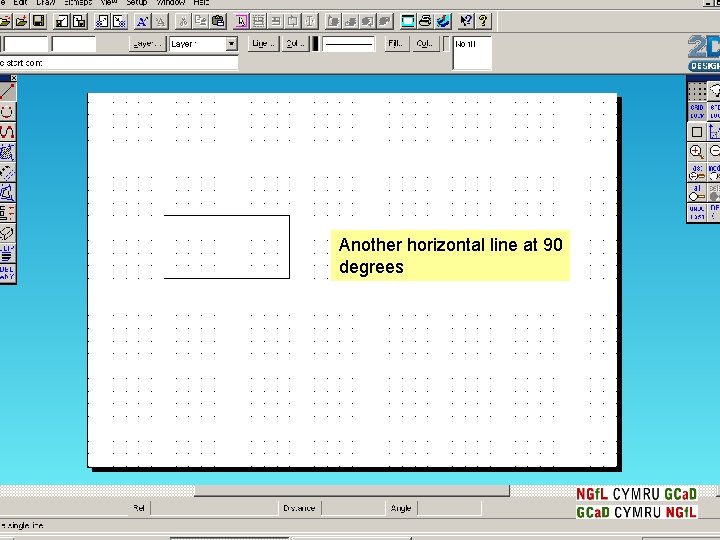Open the Draw menu

[x=46, y=2]
